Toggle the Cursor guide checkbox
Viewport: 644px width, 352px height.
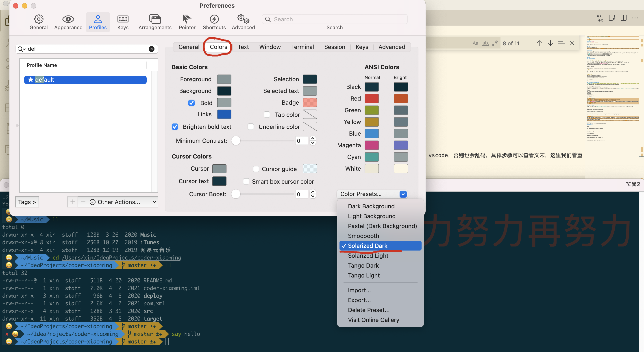(x=255, y=169)
